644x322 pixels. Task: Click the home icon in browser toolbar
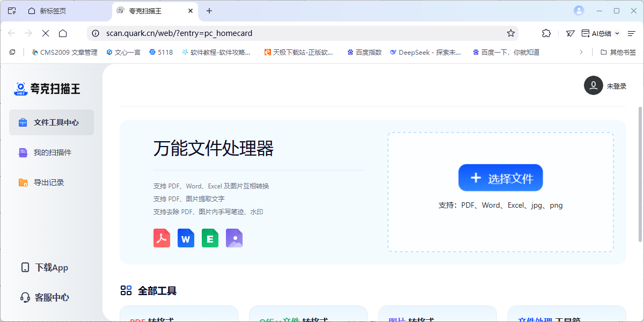pyautogui.click(x=63, y=33)
